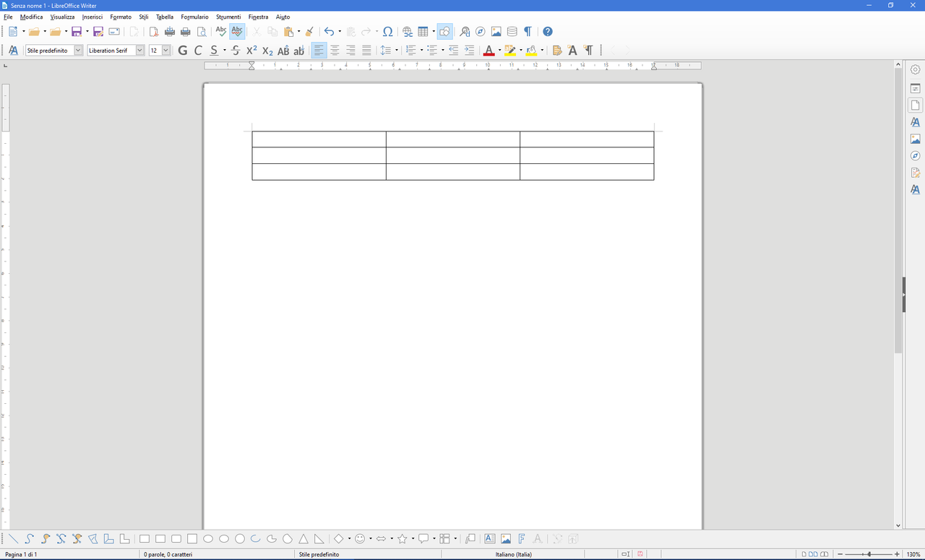The width and height of the screenshot is (925, 560).
Task: Expand the Paste options dropdown arrow
Action: [x=299, y=32]
